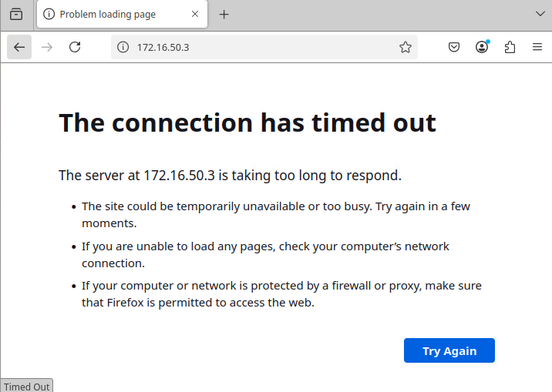Click the Timed Out status label
Viewport: 552px width, 392px height.
(26, 387)
